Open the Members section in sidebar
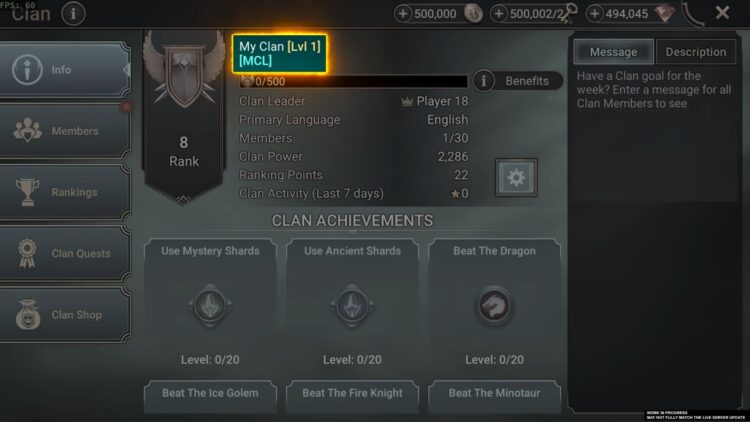This screenshot has width=750, height=422. click(x=65, y=131)
